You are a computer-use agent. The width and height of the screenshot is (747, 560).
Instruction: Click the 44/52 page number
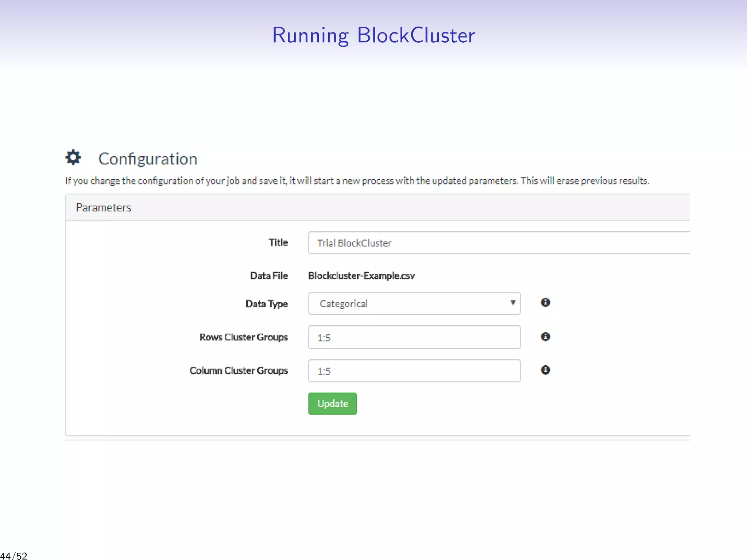[x=14, y=556]
